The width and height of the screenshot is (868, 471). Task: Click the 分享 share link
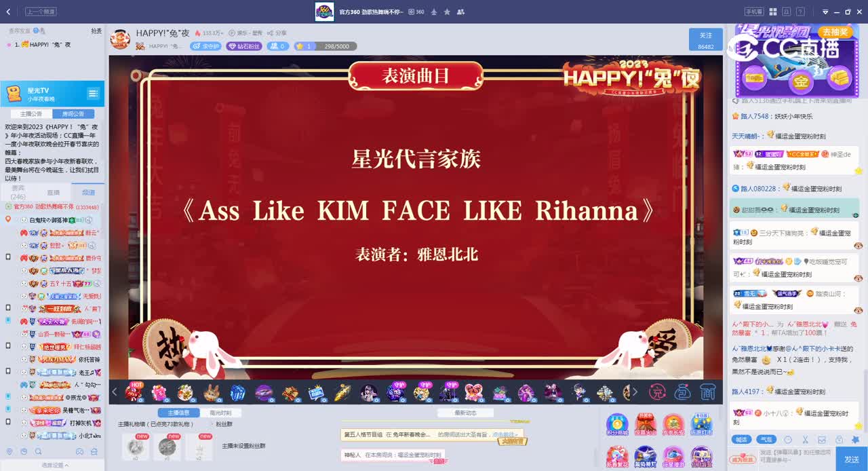point(278,33)
